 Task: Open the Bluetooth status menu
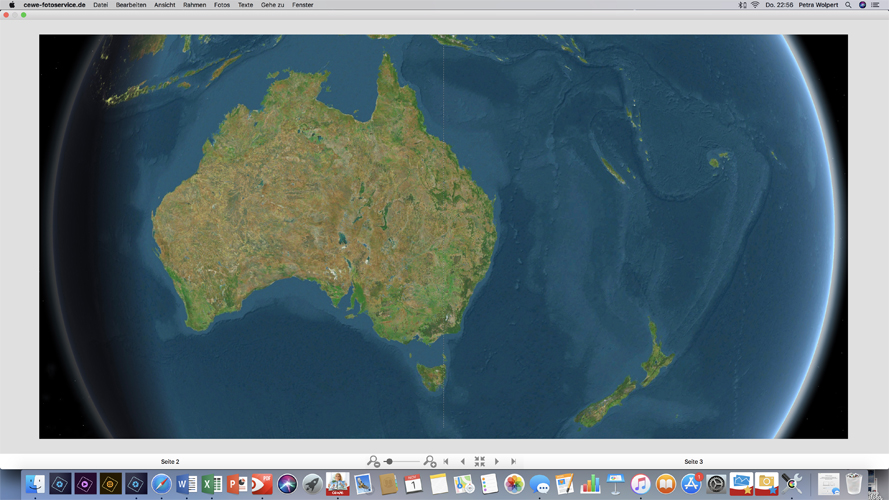coord(742,5)
